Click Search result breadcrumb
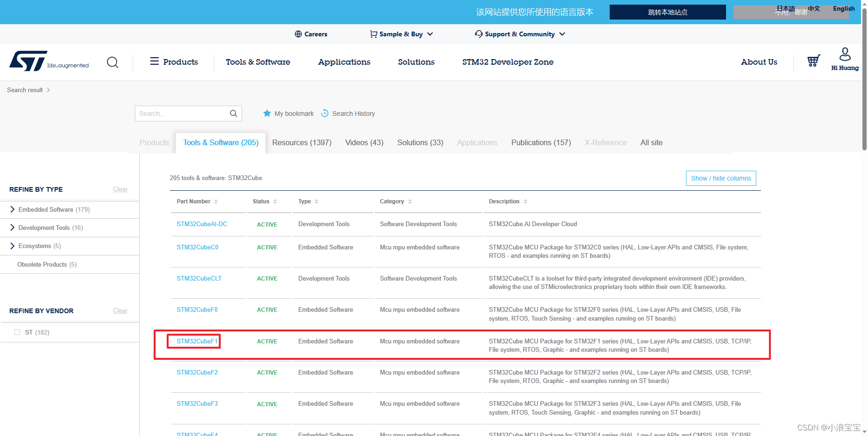Viewport: 868px width, 436px height. [x=25, y=90]
